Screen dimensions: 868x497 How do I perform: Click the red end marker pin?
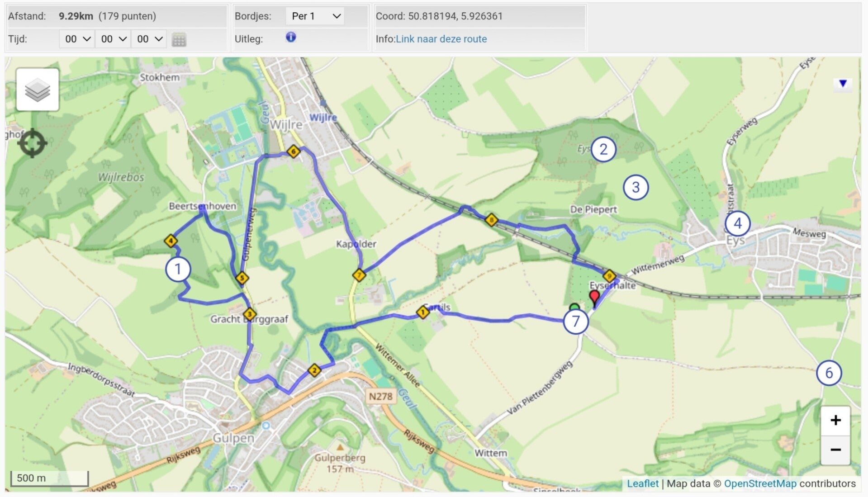click(594, 297)
